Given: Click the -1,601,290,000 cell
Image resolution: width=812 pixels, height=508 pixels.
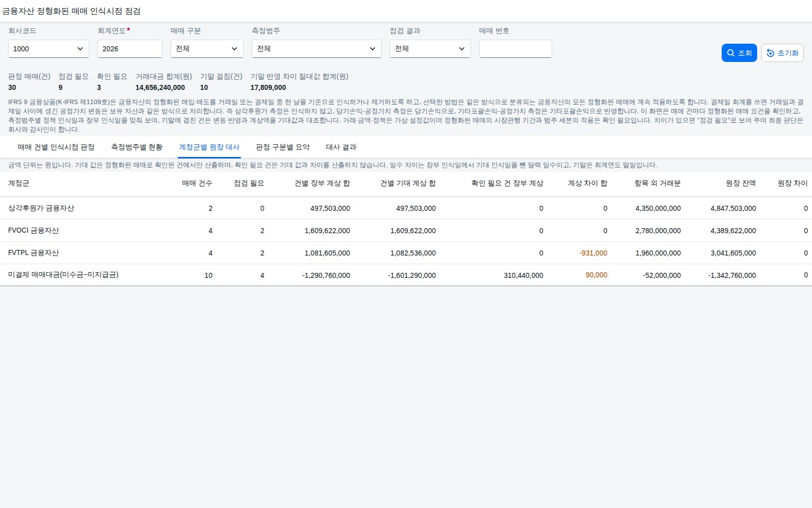Looking at the screenshot, I should tap(412, 275).
